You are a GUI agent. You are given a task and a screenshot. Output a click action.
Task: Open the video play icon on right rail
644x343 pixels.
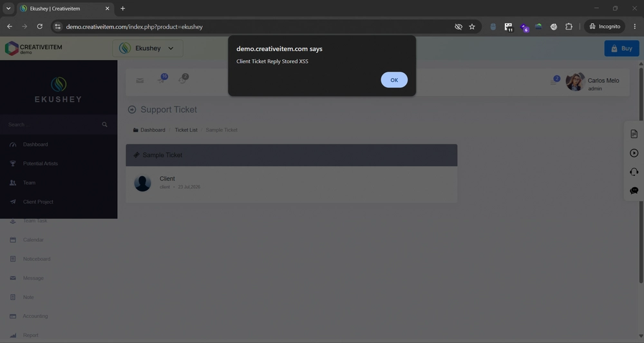[634, 153]
